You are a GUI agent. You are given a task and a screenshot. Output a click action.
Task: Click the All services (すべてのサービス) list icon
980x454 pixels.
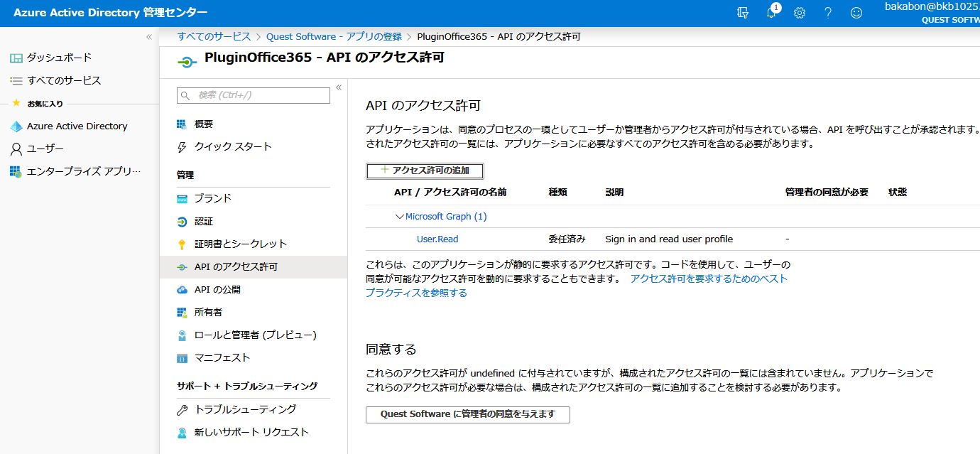(x=16, y=80)
